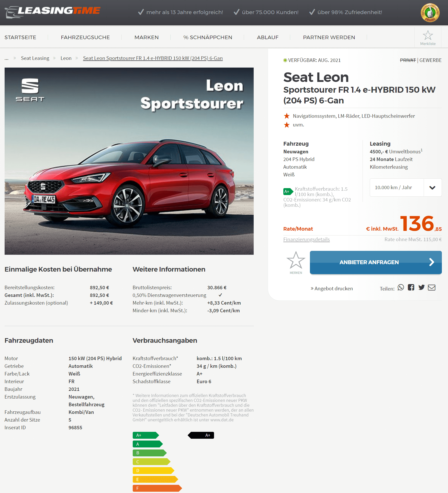Viewport: 448px width, 493px height.
Task: Click Angebot drucken link
Action: coord(332,288)
